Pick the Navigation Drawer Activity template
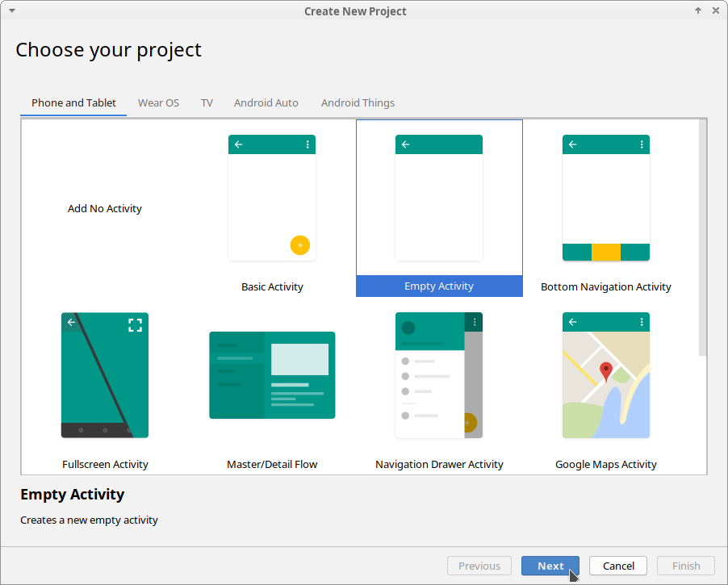The height and width of the screenshot is (585, 728). tap(439, 375)
